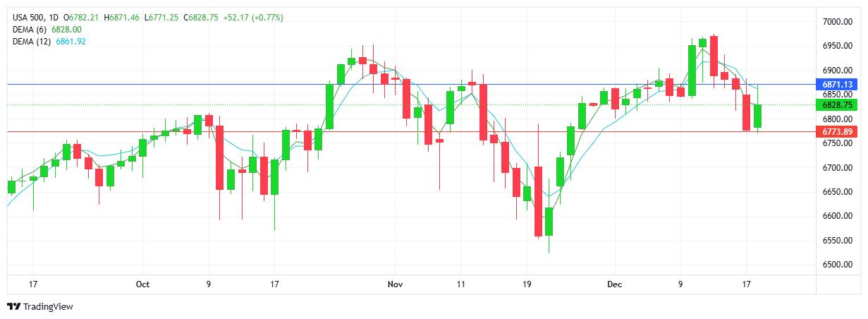This screenshot has width=868, height=319.
Task: Click the blue 6871.13 price label
Action: click(838, 84)
